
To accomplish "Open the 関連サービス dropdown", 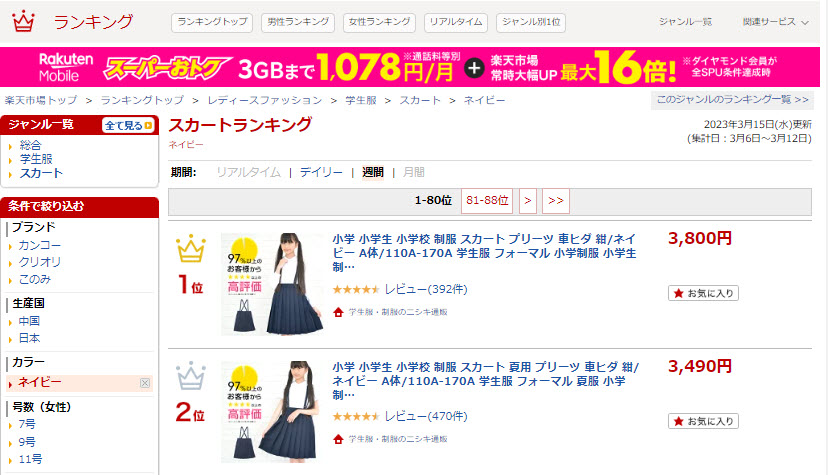I will pyautogui.click(x=775, y=22).
